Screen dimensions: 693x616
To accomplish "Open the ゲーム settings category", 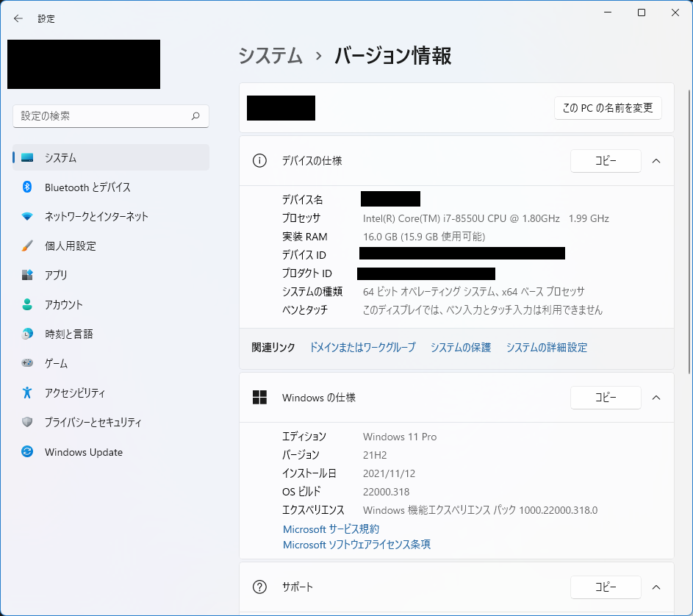I will pos(56,364).
